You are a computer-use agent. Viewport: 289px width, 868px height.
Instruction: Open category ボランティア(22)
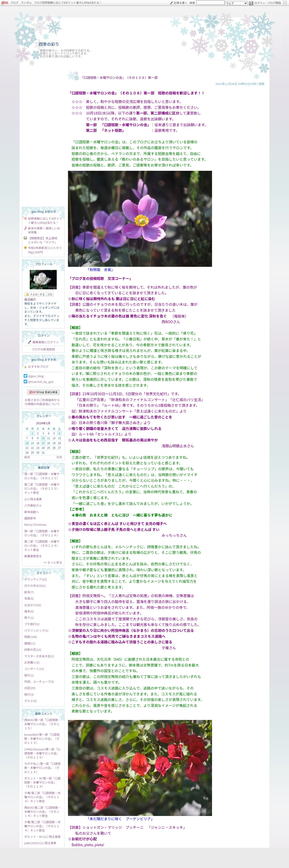click(35, 580)
